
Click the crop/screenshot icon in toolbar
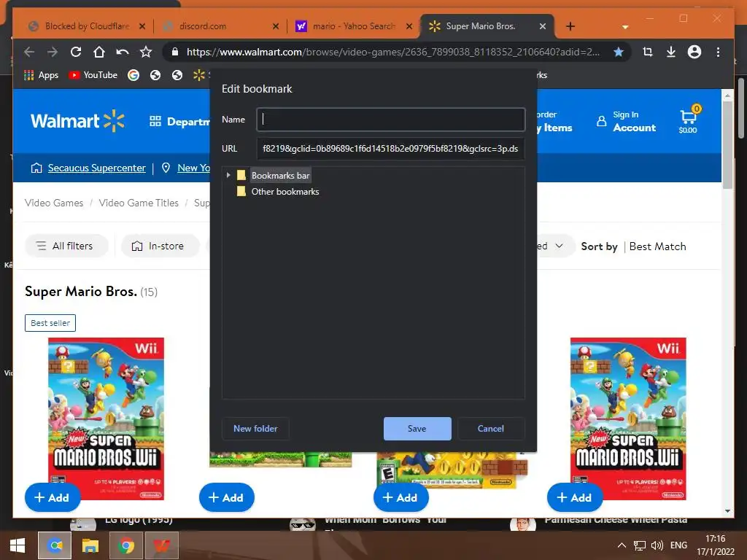648,52
